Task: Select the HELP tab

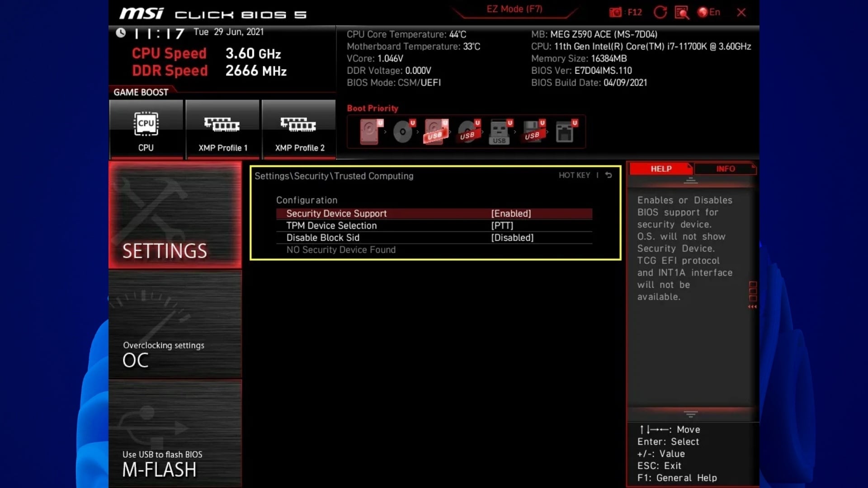Action: coord(661,169)
